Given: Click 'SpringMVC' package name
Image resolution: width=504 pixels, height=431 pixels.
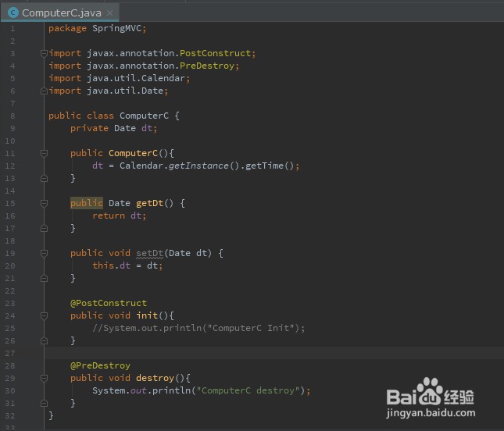Looking at the screenshot, I should [x=117, y=28].
